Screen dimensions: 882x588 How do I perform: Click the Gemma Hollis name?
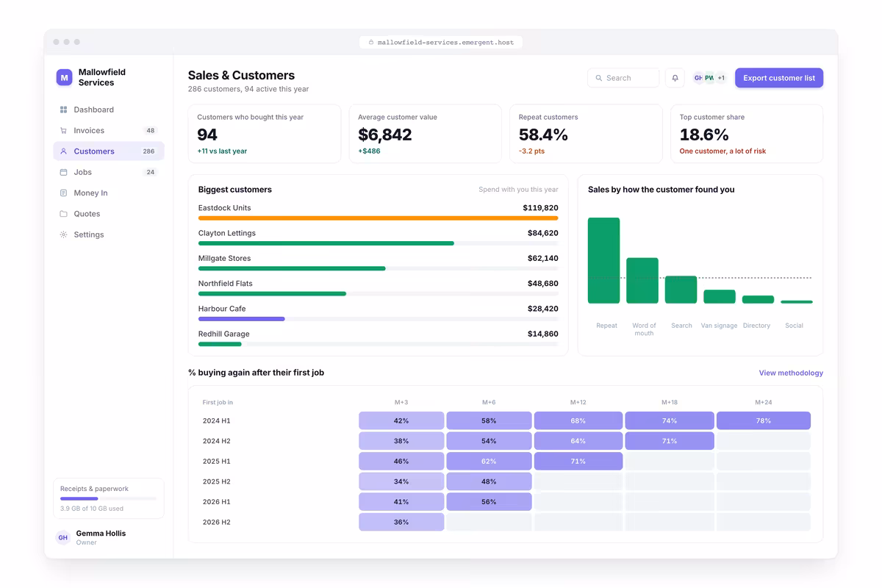[x=101, y=534]
